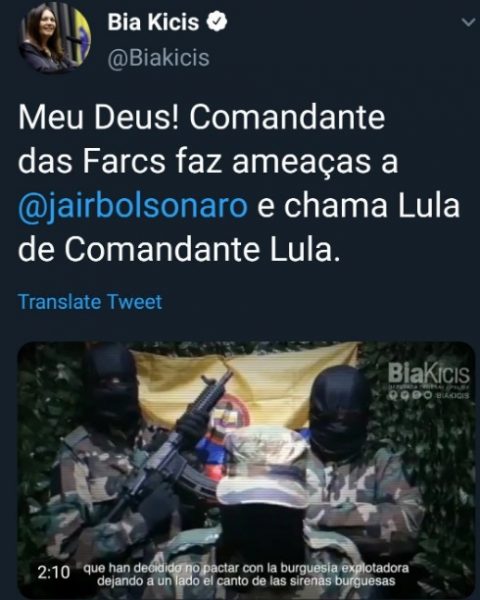Select the Bia Kicis display name
This screenshot has height=600, width=480.
pos(153,22)
